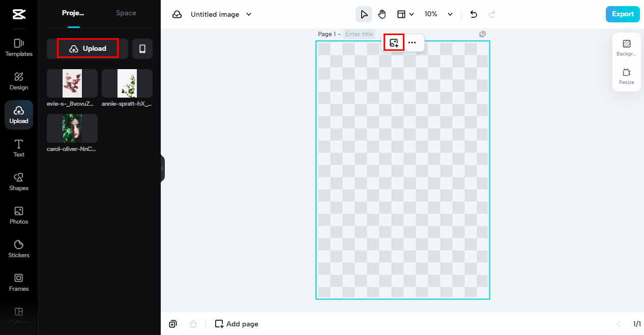
Task: Open the Photos sidebar panel
Action: (19, 216)
